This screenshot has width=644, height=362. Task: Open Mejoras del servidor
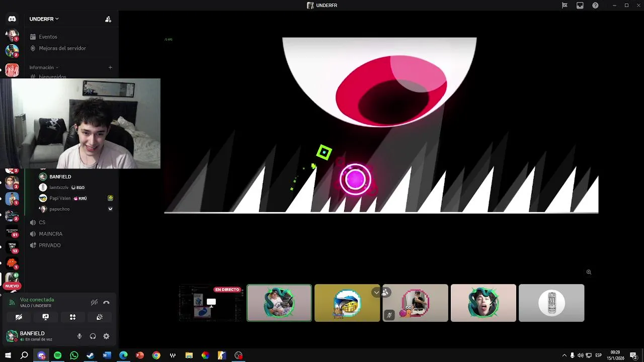tap(58, 48)
